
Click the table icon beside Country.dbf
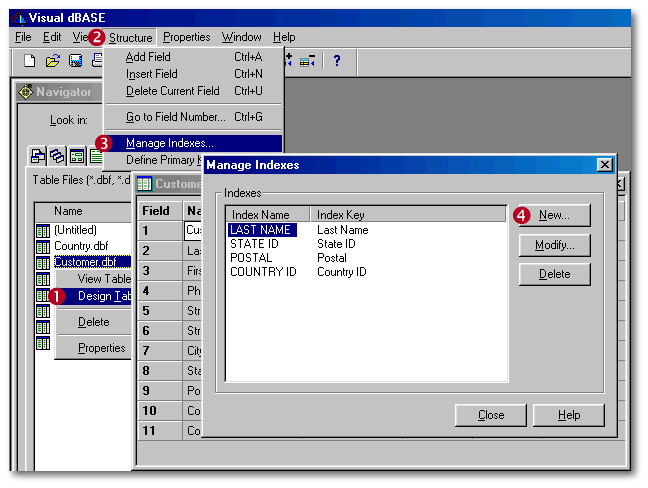pyautogui.click(x=43, y=247)
